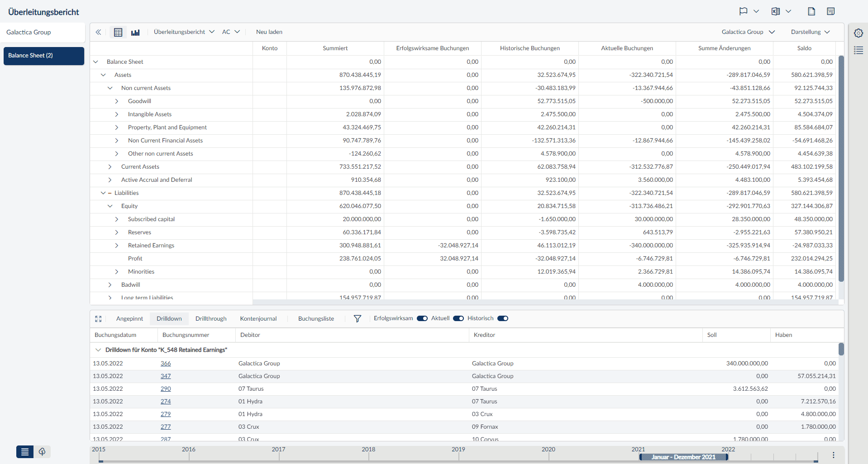Click the main table vertical scrollbar
The height and width of the screenshot is (464, 868).
tap(841, 169)
